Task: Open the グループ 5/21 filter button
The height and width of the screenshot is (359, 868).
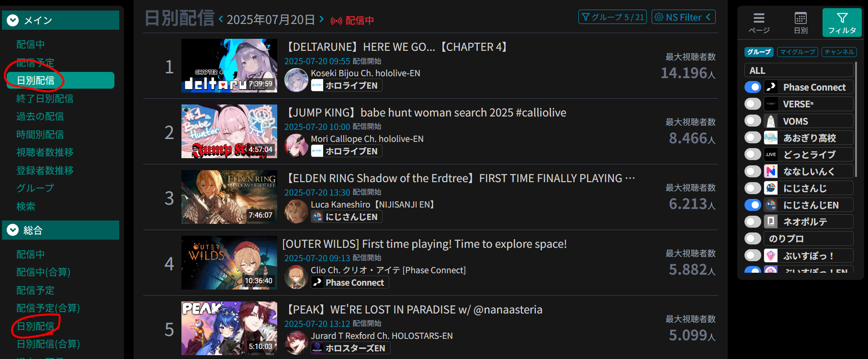Action: [x=612, y=17]
